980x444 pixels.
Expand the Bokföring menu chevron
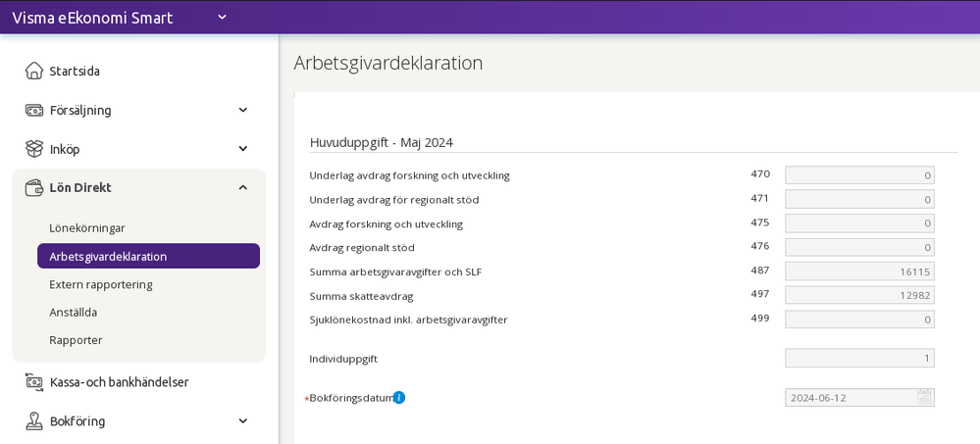(243, 420)
